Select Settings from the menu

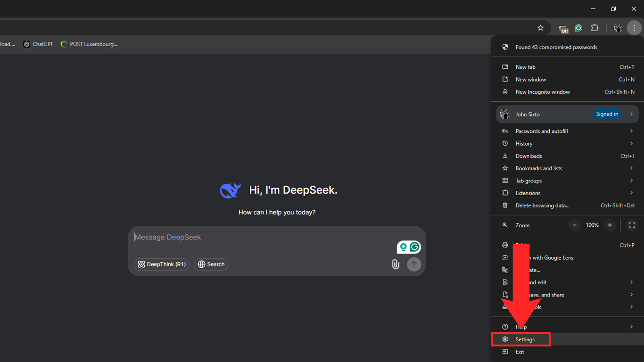525,339
